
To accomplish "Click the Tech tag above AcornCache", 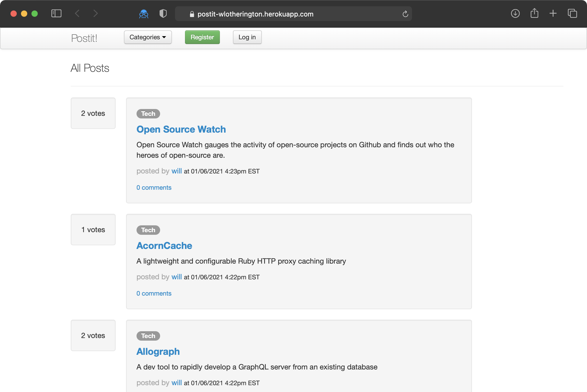I will point(148,230).
